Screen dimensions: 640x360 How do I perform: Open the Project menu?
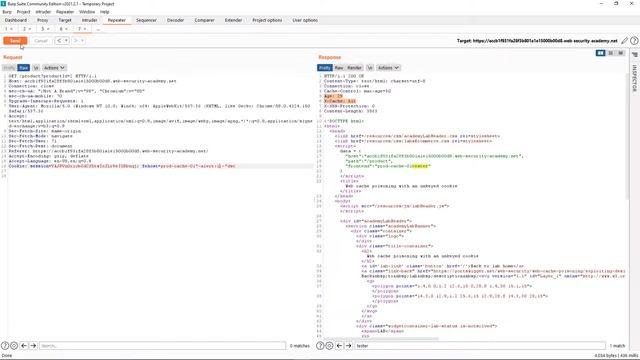pyautogui.click(x=24, y=12)
